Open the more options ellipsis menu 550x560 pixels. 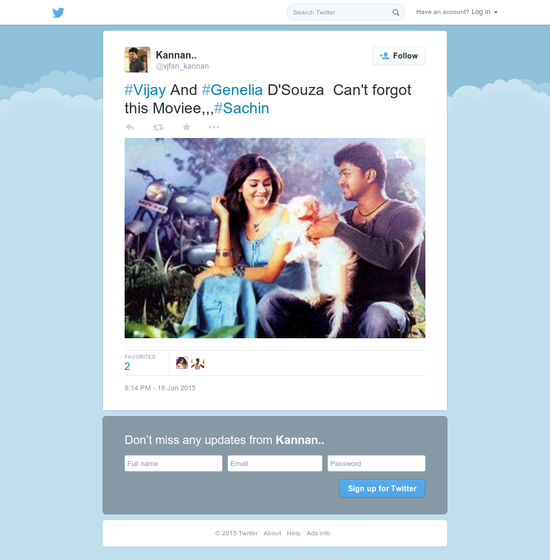214,127
